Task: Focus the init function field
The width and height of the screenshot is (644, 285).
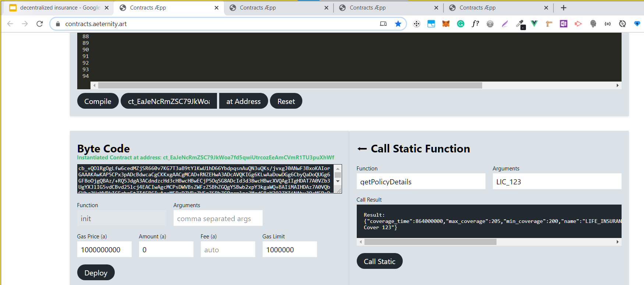Action: (x=122, y=218)
